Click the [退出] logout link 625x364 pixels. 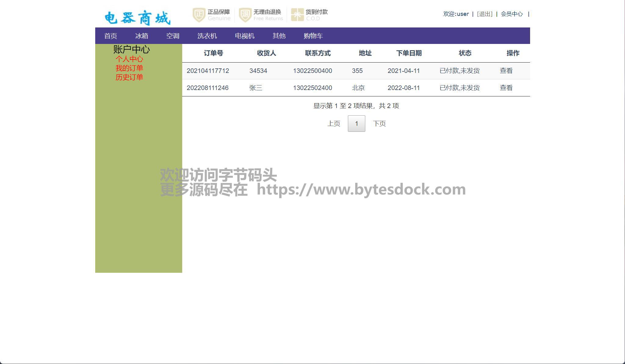pos(485,14)
